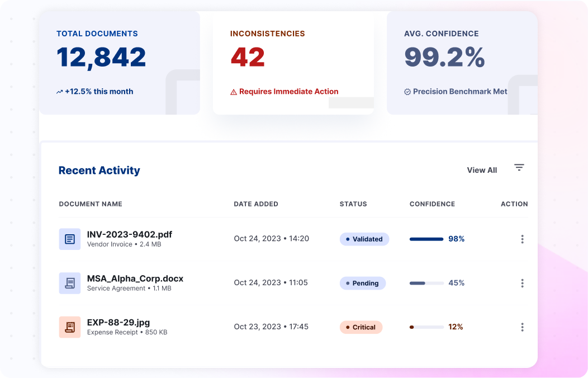The width and height of the screenshot is (588, 378).
Task: Click the 12% confidence value
Action: click(x=456, y=327)
